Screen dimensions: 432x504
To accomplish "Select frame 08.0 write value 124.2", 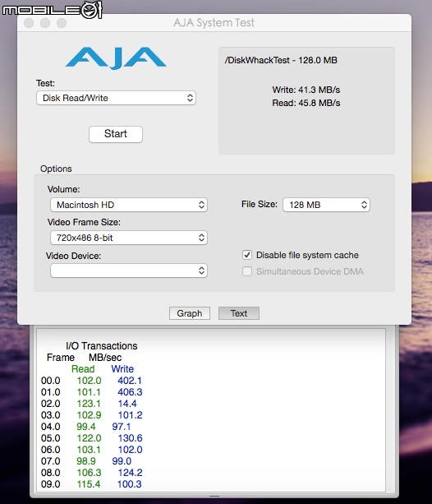I will tap(130, 473).
